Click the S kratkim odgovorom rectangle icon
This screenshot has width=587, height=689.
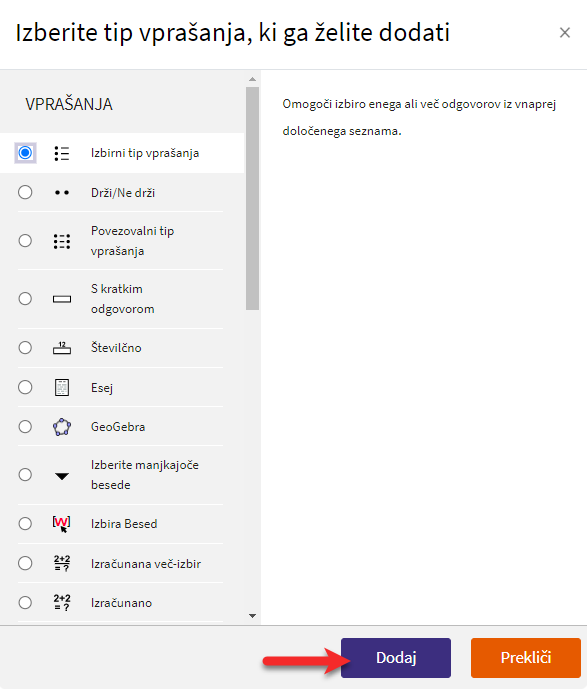[x=62, y=299]
